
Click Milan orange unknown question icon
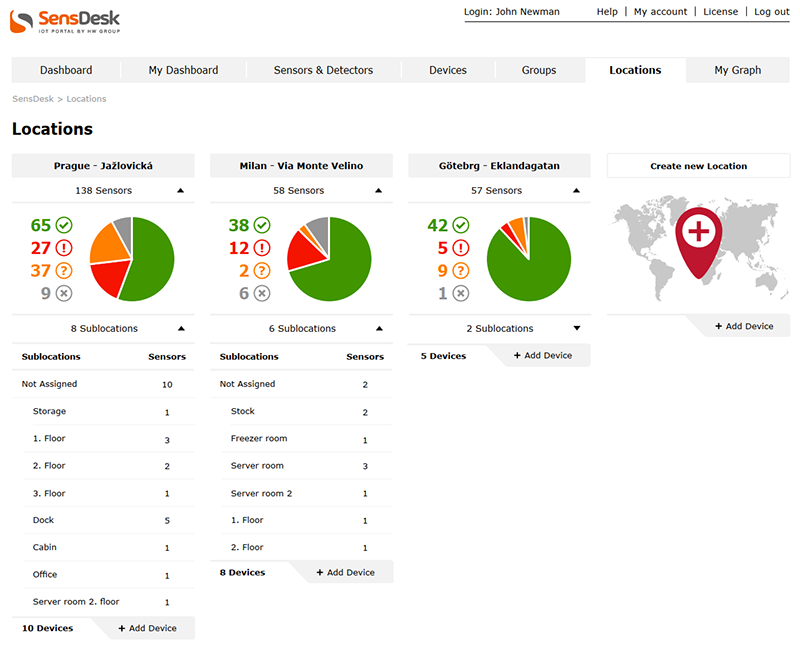point(262,270)
